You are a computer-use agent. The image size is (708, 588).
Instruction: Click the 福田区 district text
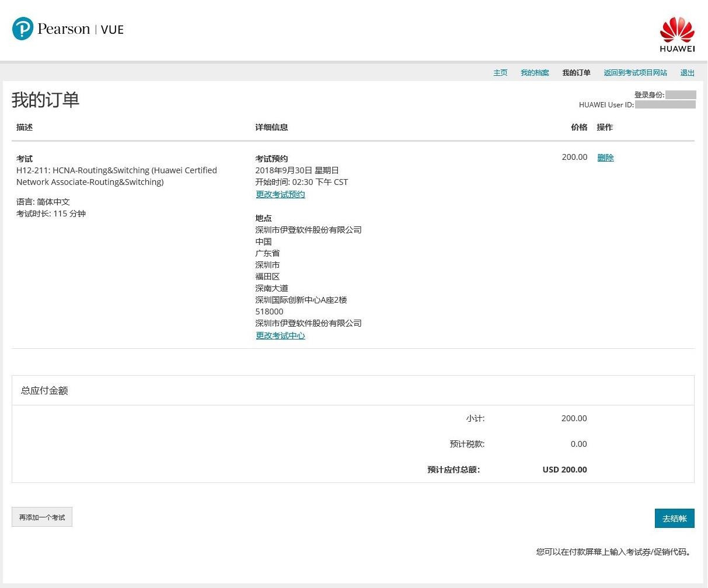(x=267, y=276)
